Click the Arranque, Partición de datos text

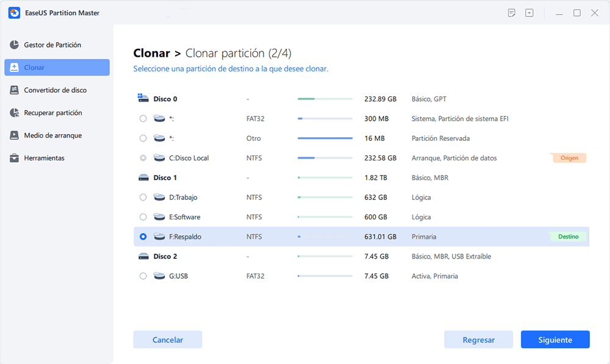[454, 158]
